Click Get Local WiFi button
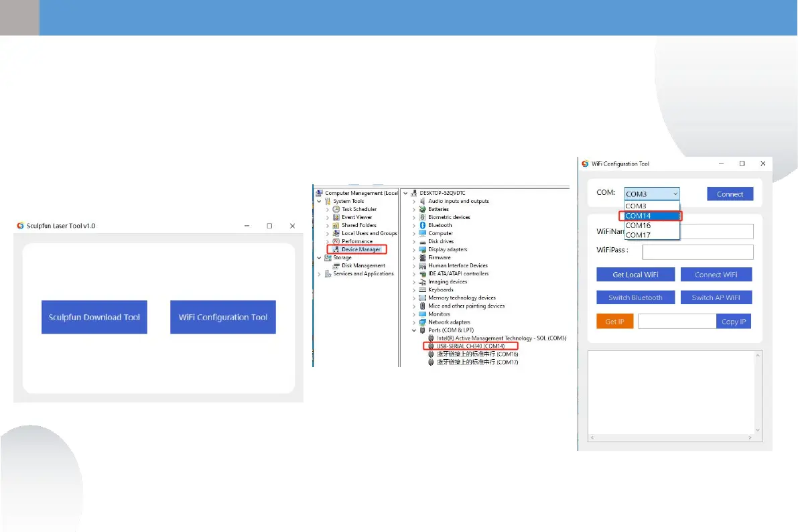The image size is (798, 532). pyautogui.click(x=635, y=275)
